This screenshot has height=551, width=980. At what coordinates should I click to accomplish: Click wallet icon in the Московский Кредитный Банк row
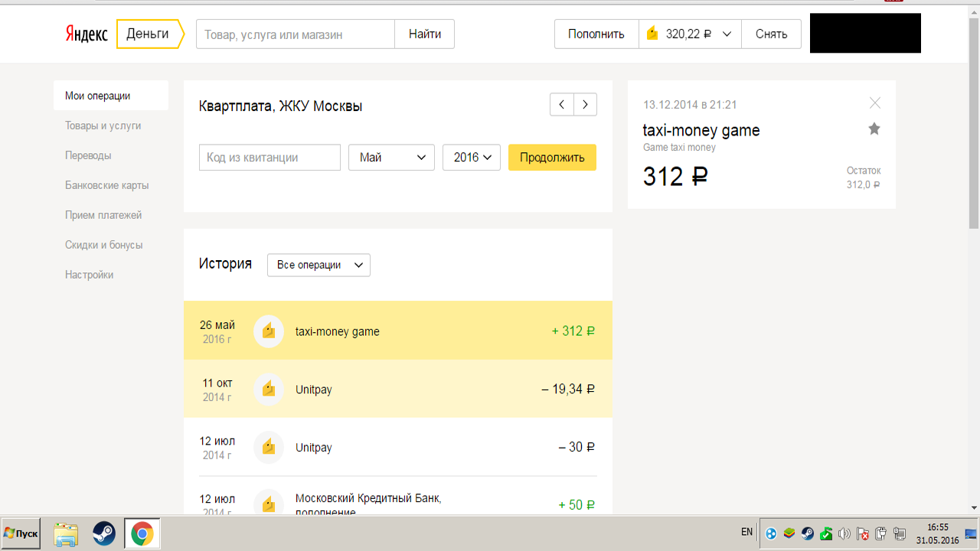pyautogui.click(x=269, y=503)
